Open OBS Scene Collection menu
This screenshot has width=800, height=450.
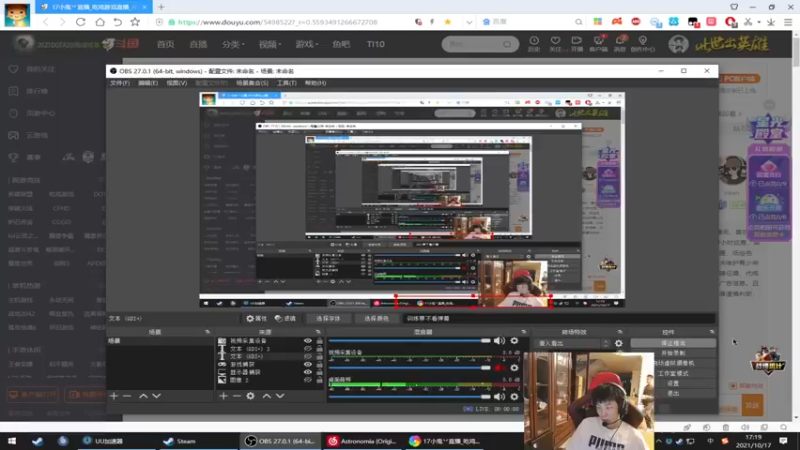[x=252, y=83]
